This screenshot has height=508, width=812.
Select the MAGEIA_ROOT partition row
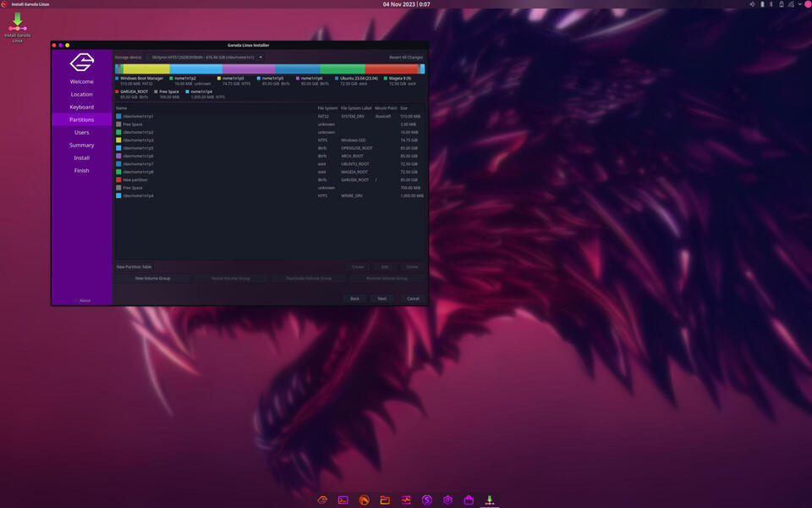(270, 172)
